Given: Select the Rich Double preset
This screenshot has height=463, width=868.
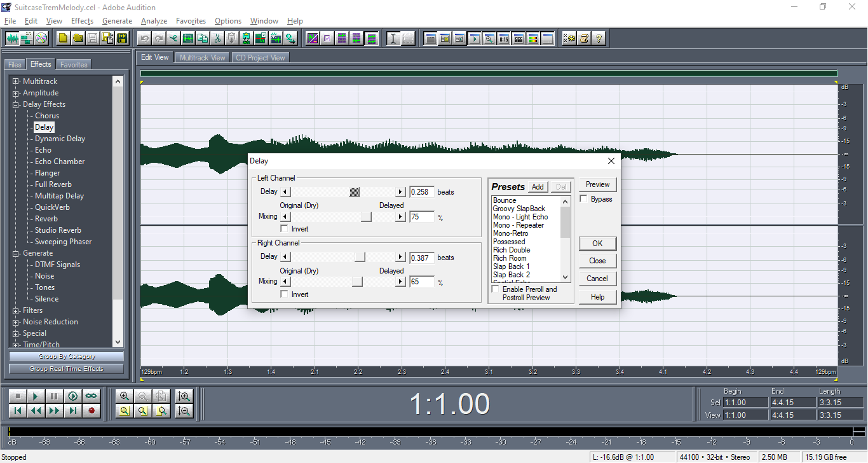Looking at the screenshot, I should 511,250.
